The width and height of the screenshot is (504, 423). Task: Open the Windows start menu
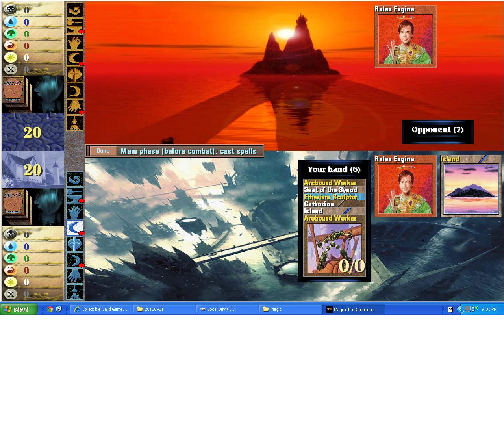coord(19,309)
